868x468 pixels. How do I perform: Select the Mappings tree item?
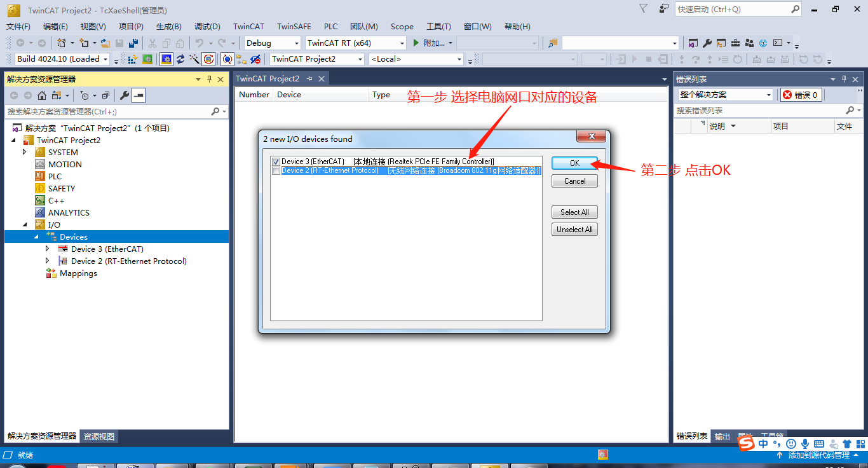[x=78, y=273]
